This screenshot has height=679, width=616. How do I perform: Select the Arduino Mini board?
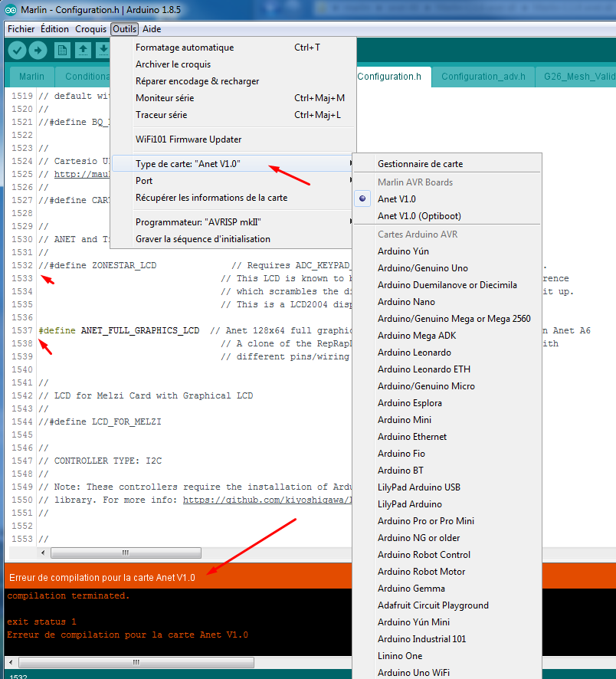[447, 420]
